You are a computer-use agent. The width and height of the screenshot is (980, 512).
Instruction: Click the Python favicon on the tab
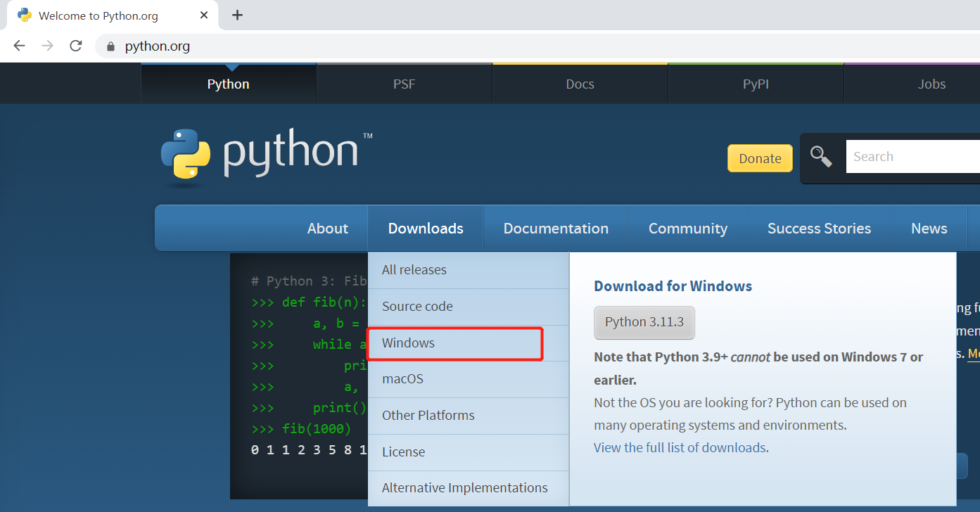click(x=25, y=15)
